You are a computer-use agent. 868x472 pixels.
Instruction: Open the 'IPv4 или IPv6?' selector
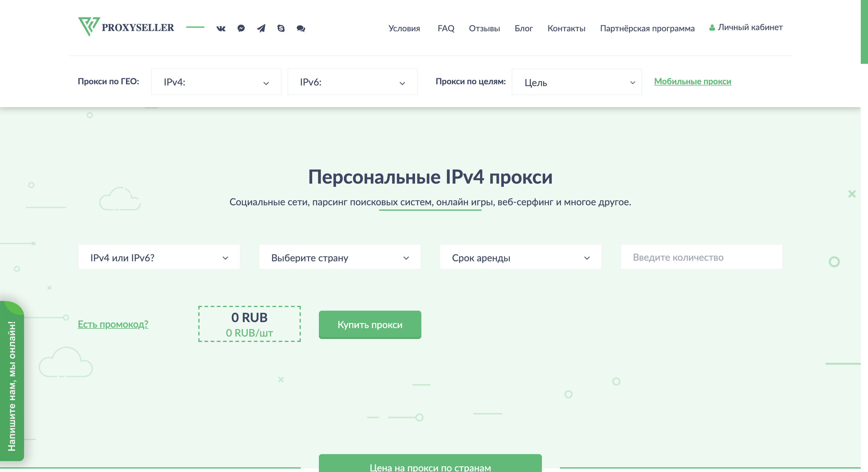coord(159,258)
